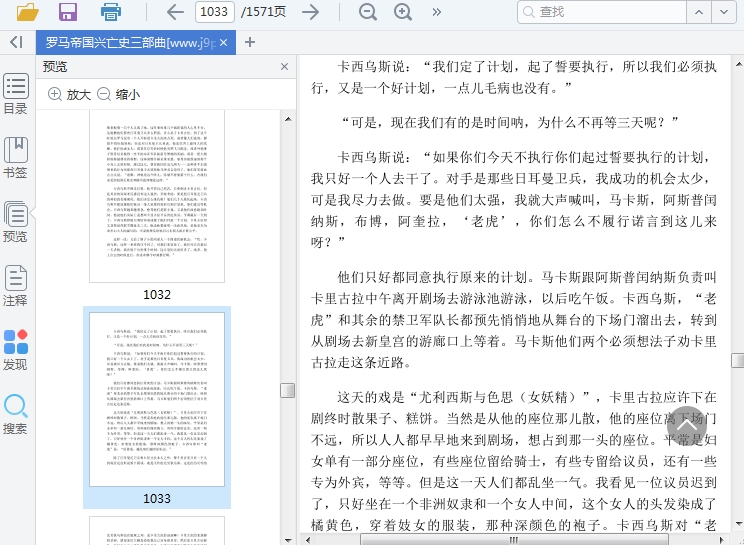Screen dimensions: 744x545
Task: Collapse the sidebar with the arrow icon
Action: pyautogui.click(x=17, y=42)
